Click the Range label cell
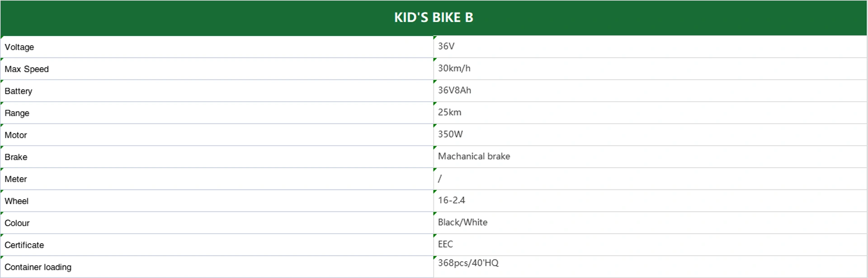Image resolution: width=868 pixels, height=278 pixels. click(217, 113)
